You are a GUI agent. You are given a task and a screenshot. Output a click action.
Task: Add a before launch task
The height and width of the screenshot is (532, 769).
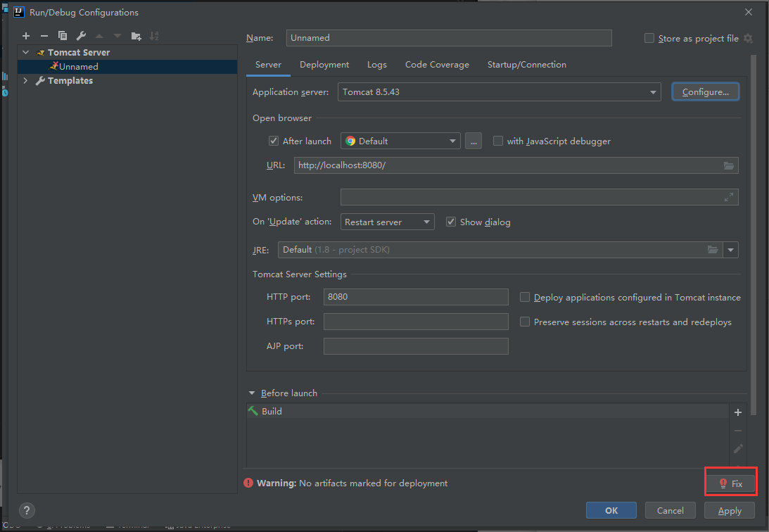tap(737, 412)
